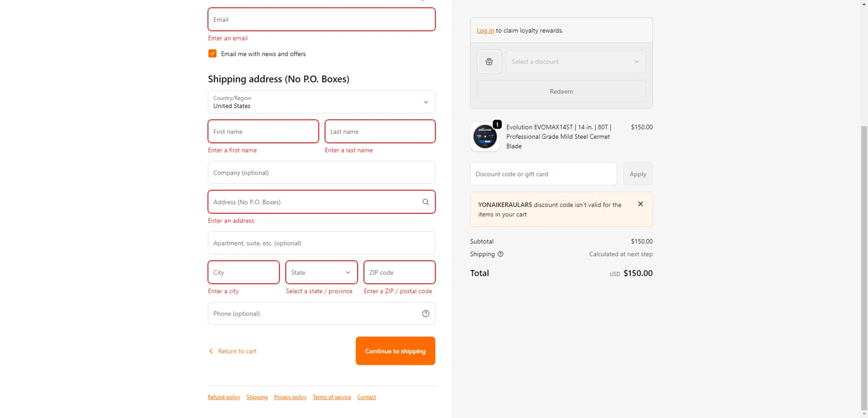Dismiss the invalid discount code message
868x418 pixels.
click(x=640, y=204)
